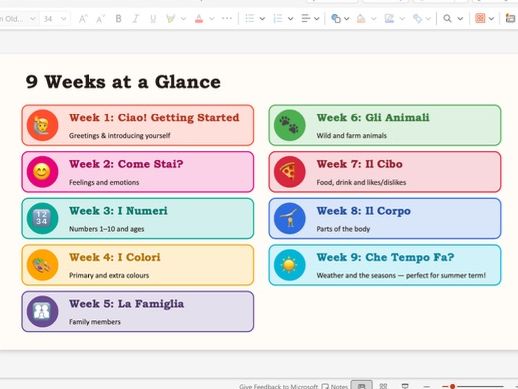This screenshot has height=389, width=518.
Task: Select the title '9 Weeks at a Glance'
Action: coord(123,82)
